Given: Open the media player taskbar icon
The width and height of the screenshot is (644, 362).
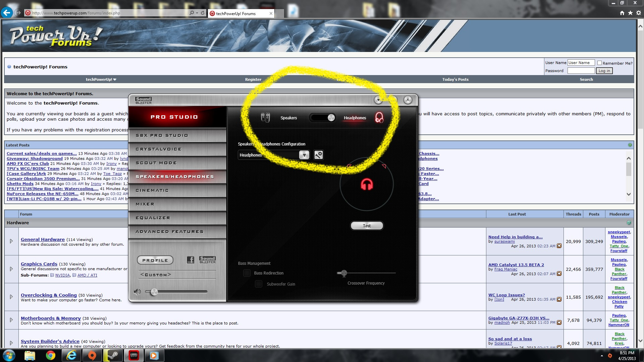Looking at the screenshot, I should [154, 355].
